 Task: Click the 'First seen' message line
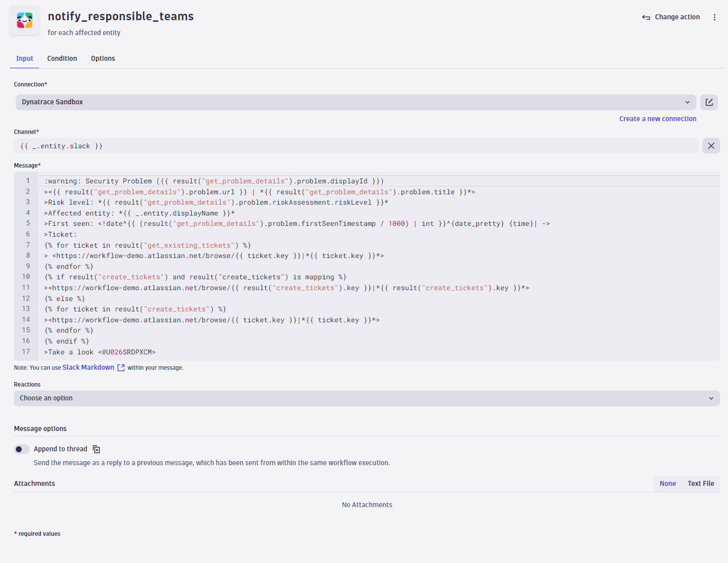coord(297,224)
